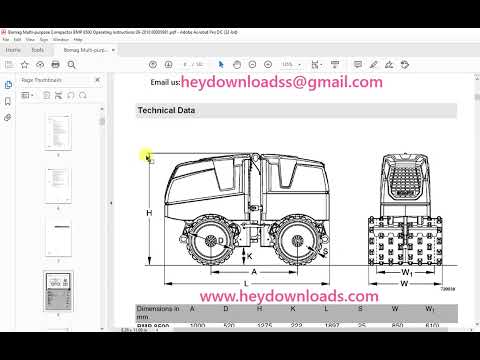Viewport: 480px width, 360px height.
Task: Click the save file icon
Action: (x=9, y=65)
